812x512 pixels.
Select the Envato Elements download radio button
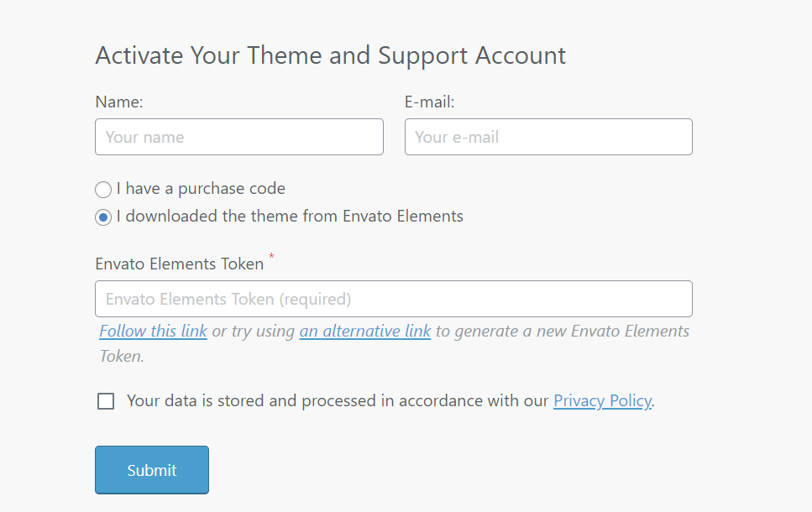103,217
